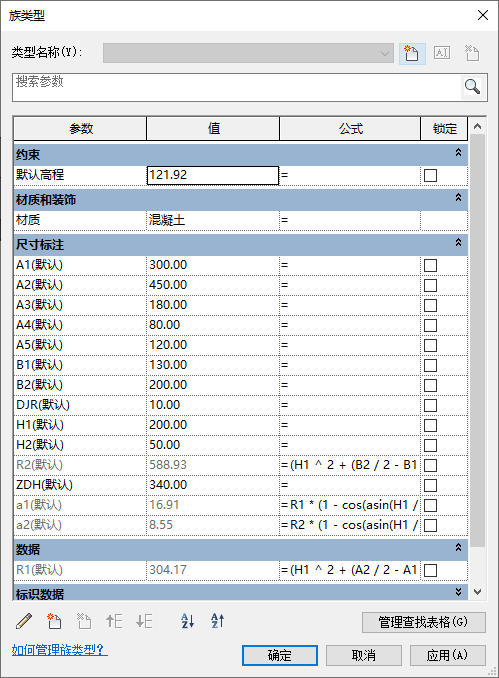Click the DJR value 10.00
Viewport: 499px width, 678px height.
(213, 405)
